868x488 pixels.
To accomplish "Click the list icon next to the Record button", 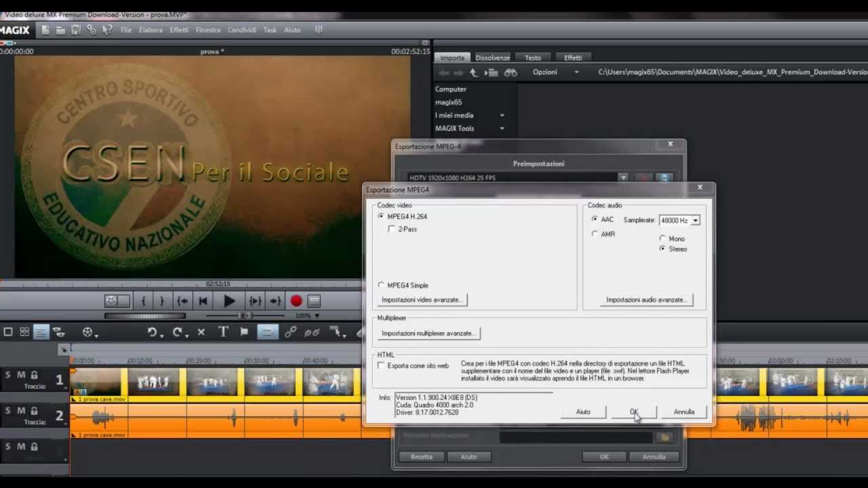I will tap(314, 301).
